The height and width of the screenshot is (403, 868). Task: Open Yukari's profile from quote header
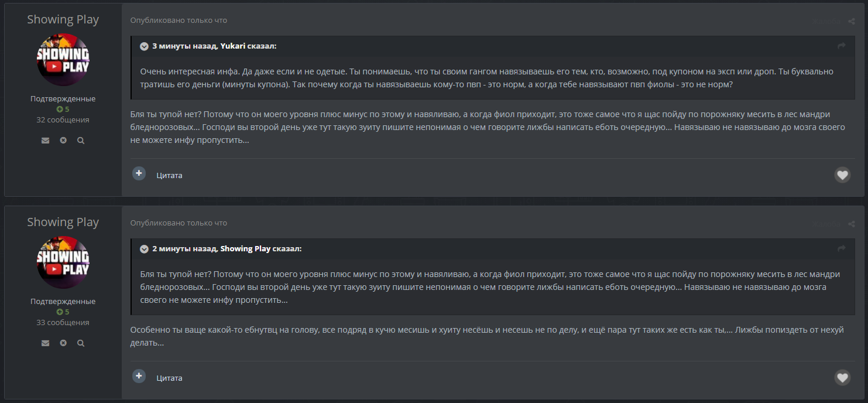(232, 46)
